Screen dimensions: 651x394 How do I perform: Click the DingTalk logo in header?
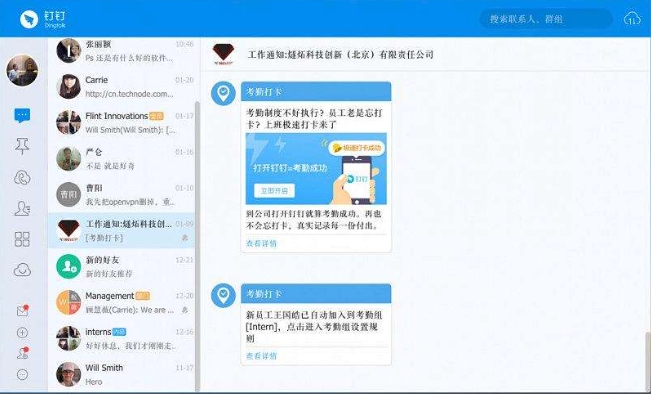43,19
